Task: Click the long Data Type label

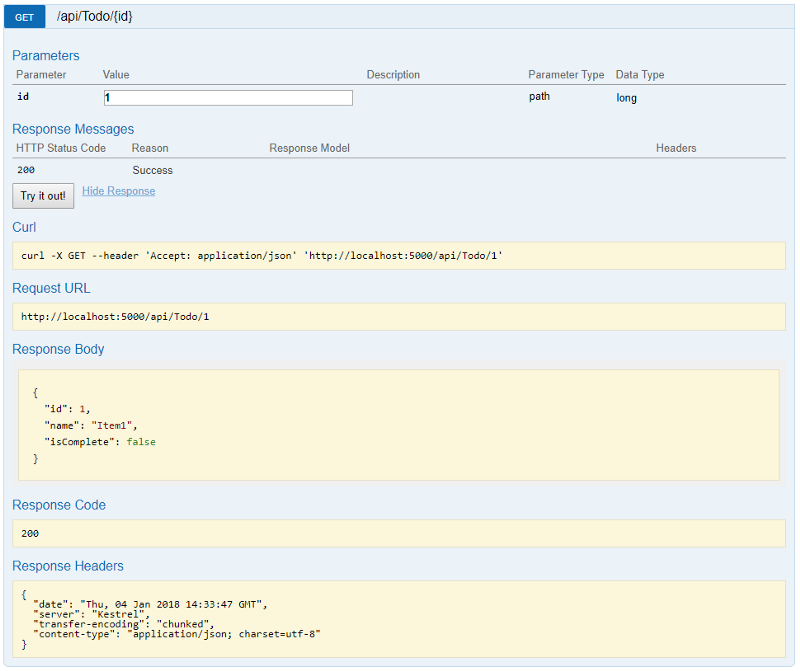Action: [625, 97]
